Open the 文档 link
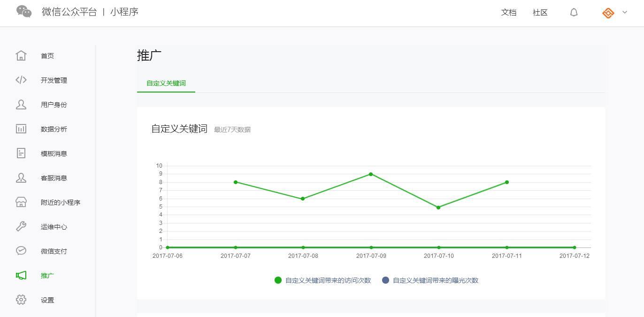The width and height of the screenshot is (644, 317). click(509, 13)
